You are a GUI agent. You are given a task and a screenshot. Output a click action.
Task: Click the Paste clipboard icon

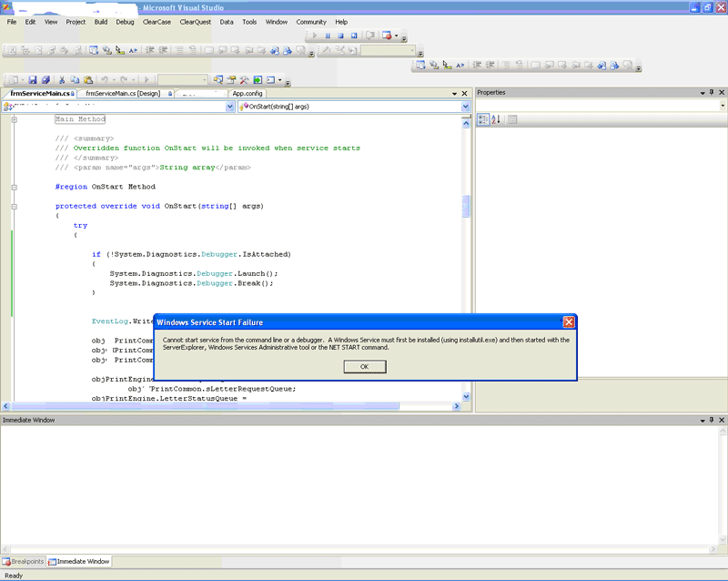click(88, 80)
